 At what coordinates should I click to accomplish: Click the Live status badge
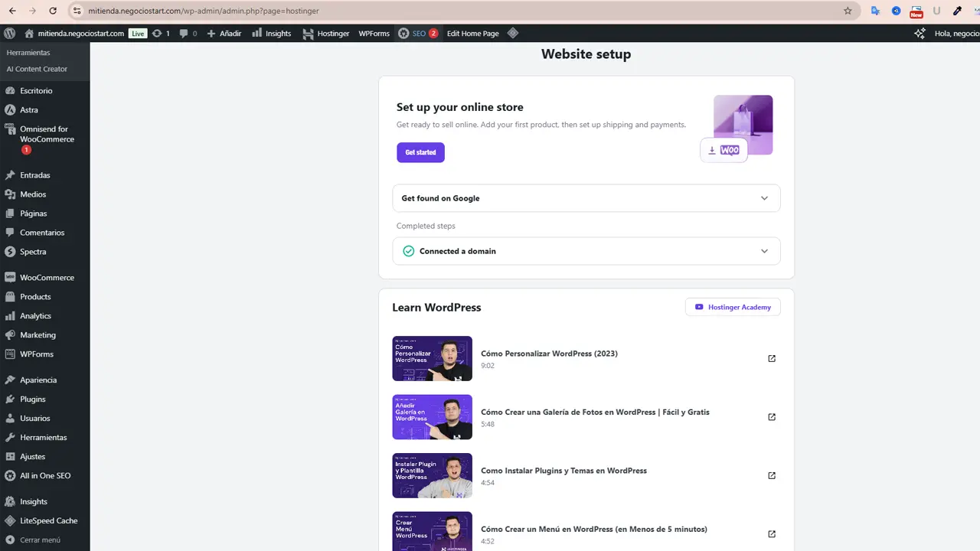coord(137,33)
